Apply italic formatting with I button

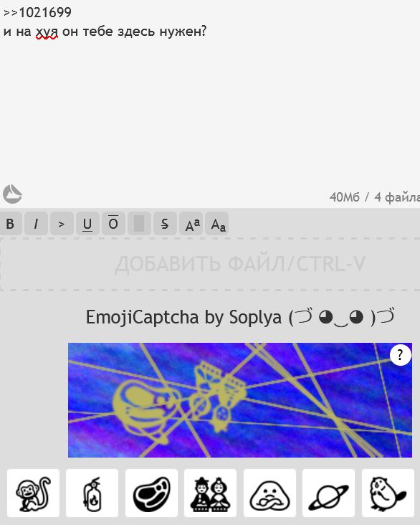point(36,223)
